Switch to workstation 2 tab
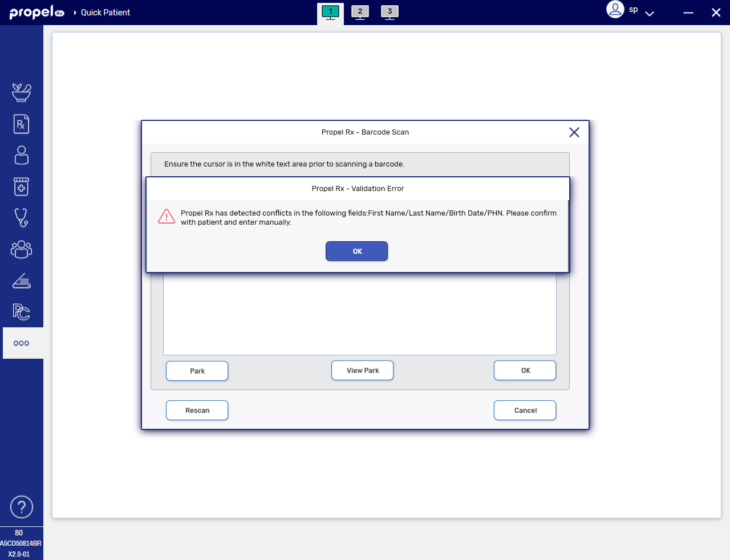Screen dimensions: 730x560 pyautogui.click(x=360, y=11)
